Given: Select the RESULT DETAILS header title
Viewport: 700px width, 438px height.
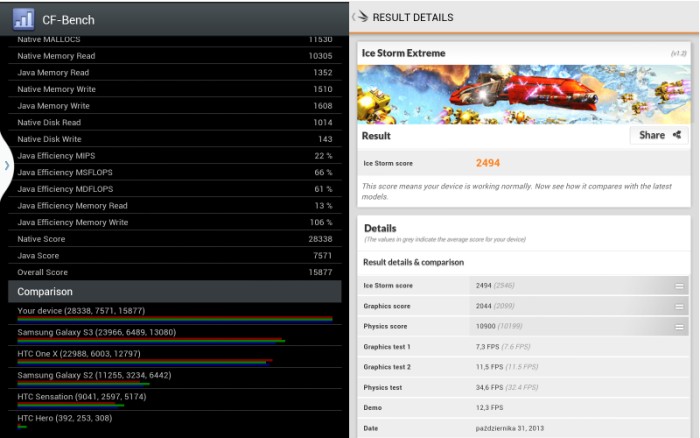Looking at the screenshot, I should click(x=412, y=17).
